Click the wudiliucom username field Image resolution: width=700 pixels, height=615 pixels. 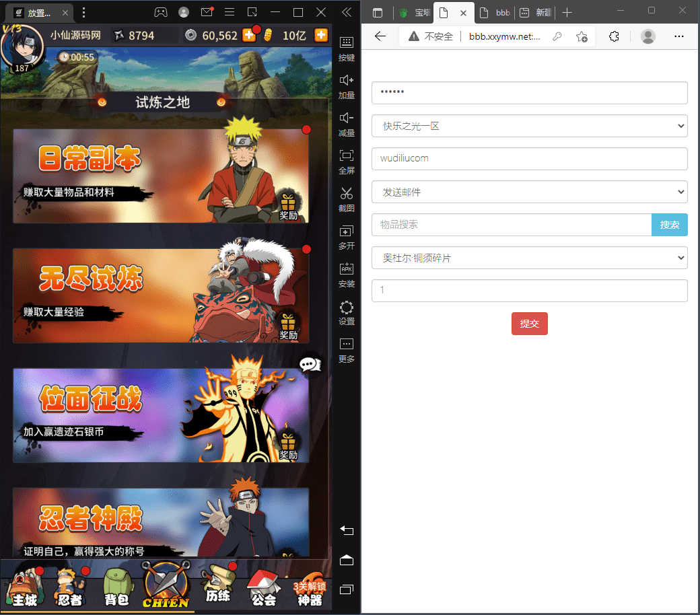pyautogui.click(x=530, y=159)
